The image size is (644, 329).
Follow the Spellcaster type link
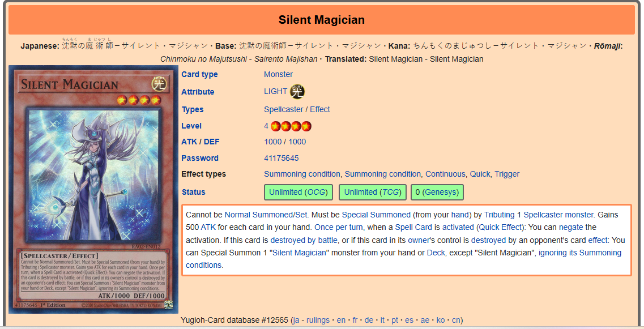[283, 109]
